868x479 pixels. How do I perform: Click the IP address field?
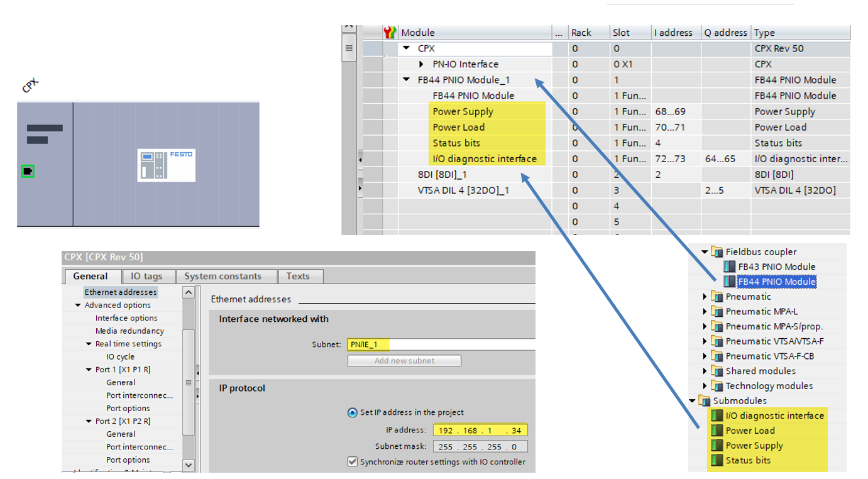click(x=480, y=431)
